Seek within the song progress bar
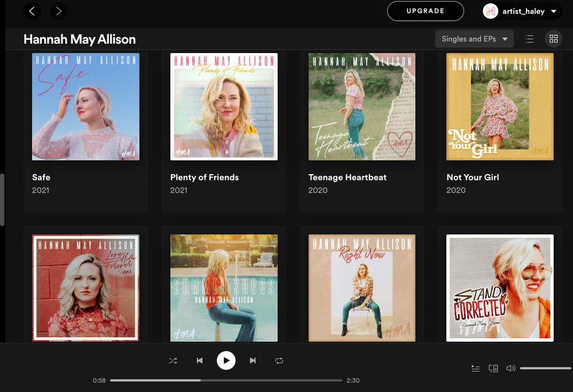 226,380
